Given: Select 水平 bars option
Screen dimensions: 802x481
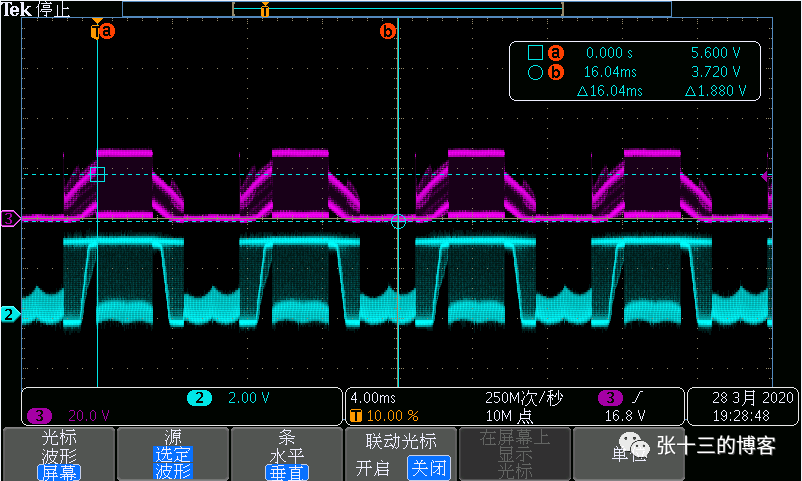Looking at the screenshot, I should click(x=287, y=455).
